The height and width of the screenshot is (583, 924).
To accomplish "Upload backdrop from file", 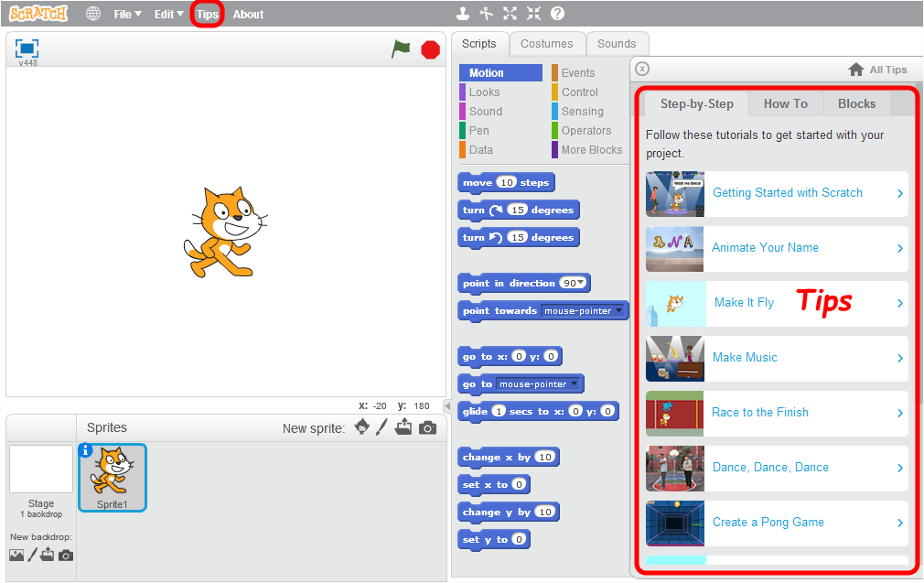I will (48, 555).
